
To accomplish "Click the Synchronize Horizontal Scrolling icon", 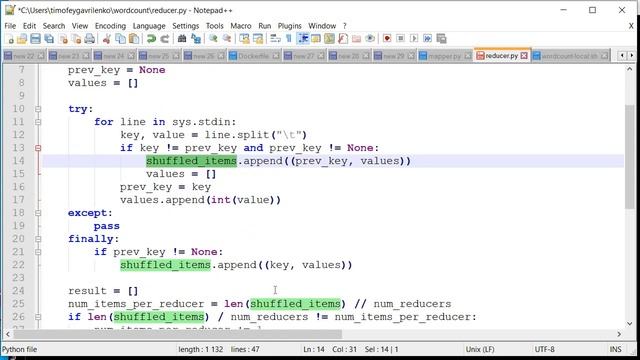I will tap(258, 39).
